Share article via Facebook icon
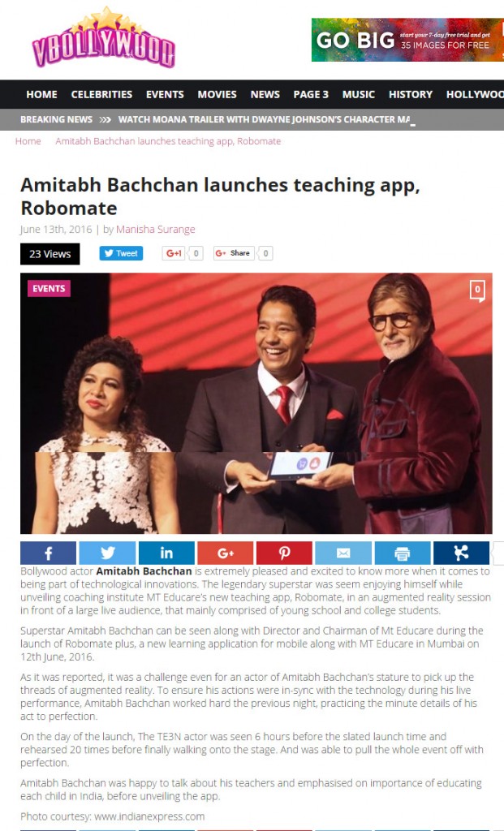504x831 pixels. [x=48, y=553]
